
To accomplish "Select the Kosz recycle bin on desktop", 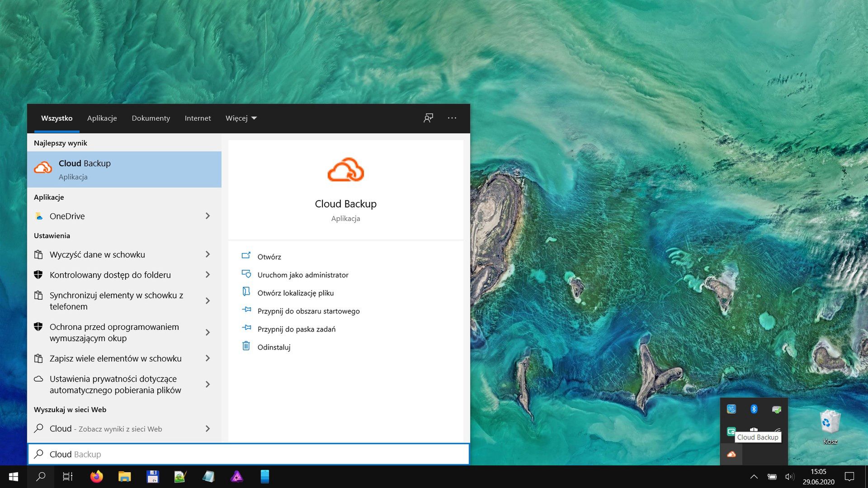I will pos(830,427).
